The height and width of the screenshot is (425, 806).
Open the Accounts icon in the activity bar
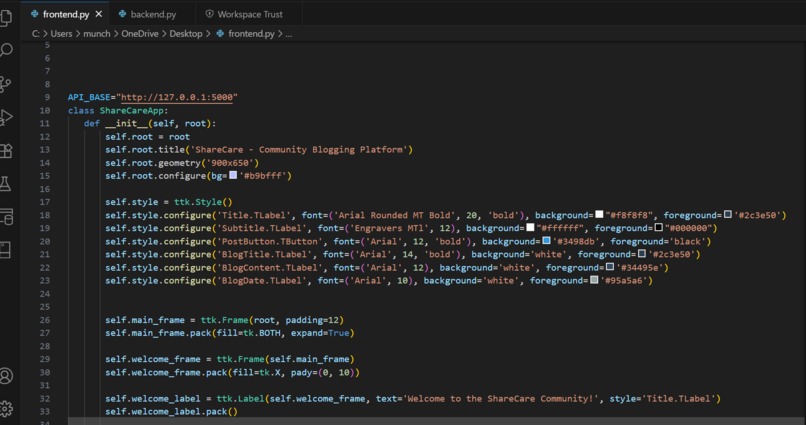coord(6,376)
